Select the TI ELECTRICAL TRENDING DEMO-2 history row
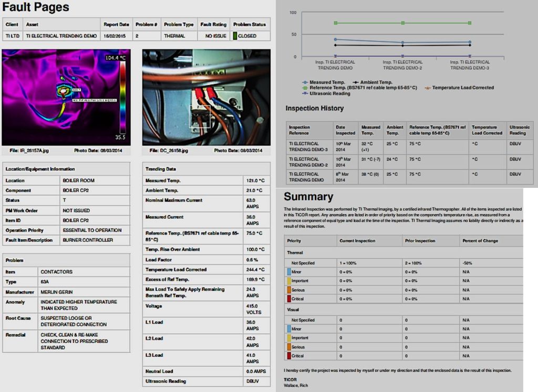 point(409,162)
